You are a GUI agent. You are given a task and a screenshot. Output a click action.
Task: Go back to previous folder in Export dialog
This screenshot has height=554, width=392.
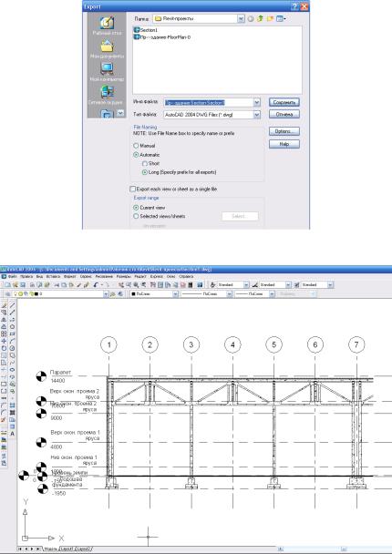click(251, 19)
